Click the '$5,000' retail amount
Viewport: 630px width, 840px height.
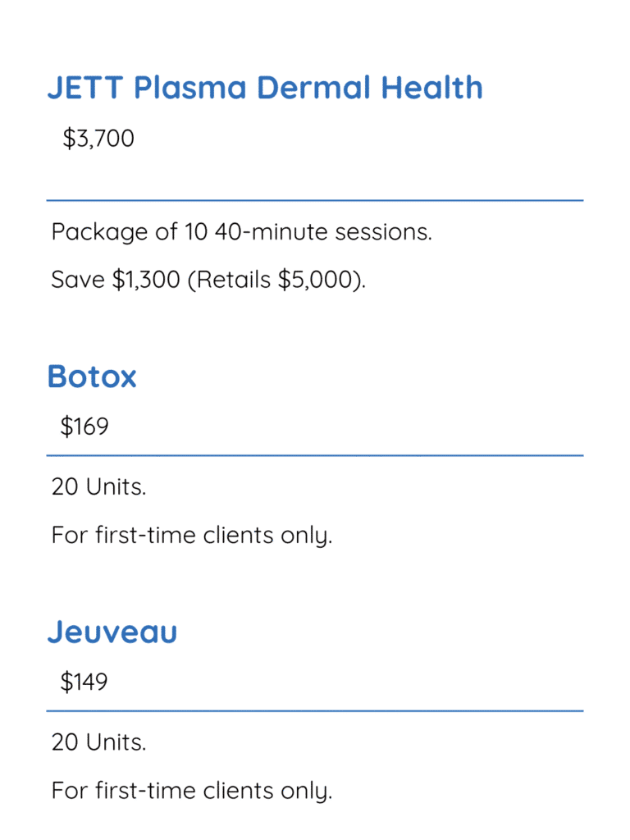[314, 280]
